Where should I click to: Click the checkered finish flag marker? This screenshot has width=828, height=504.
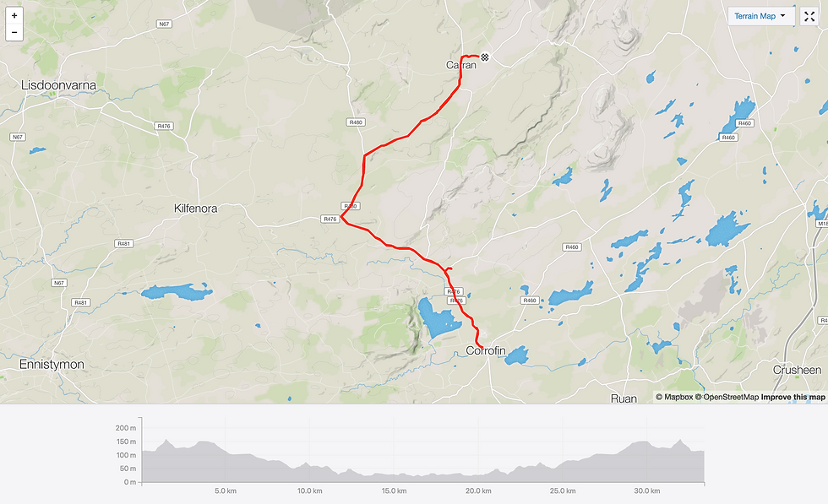[485, 57]
